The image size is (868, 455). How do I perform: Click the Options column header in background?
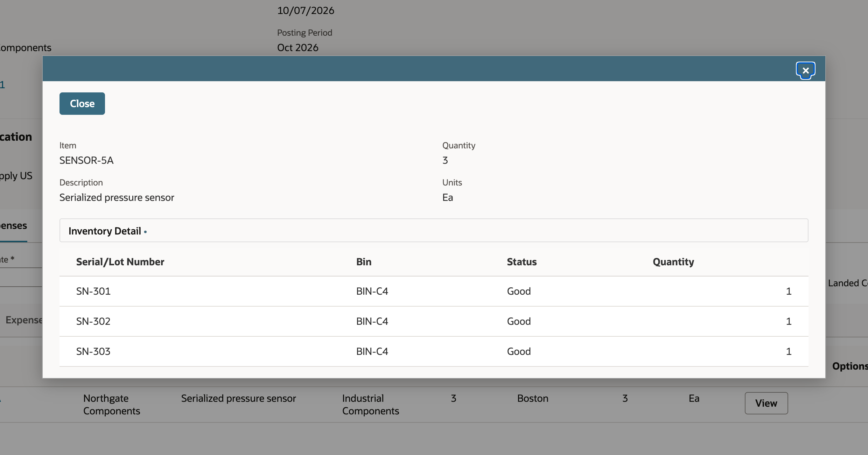click(850, 366)
